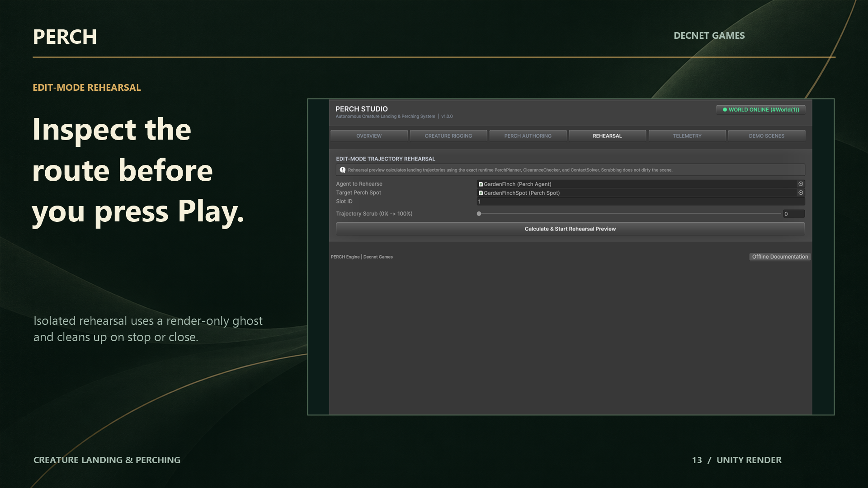This screenshot has height=488, width=868.
Task: Open object picker for Agent to Rehearse
Action: (801, 184)
